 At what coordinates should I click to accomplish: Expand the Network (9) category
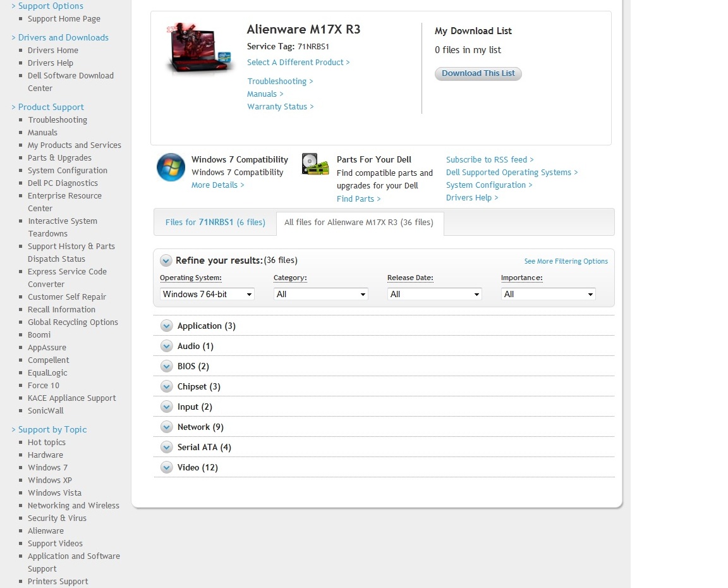pos(166,427)
